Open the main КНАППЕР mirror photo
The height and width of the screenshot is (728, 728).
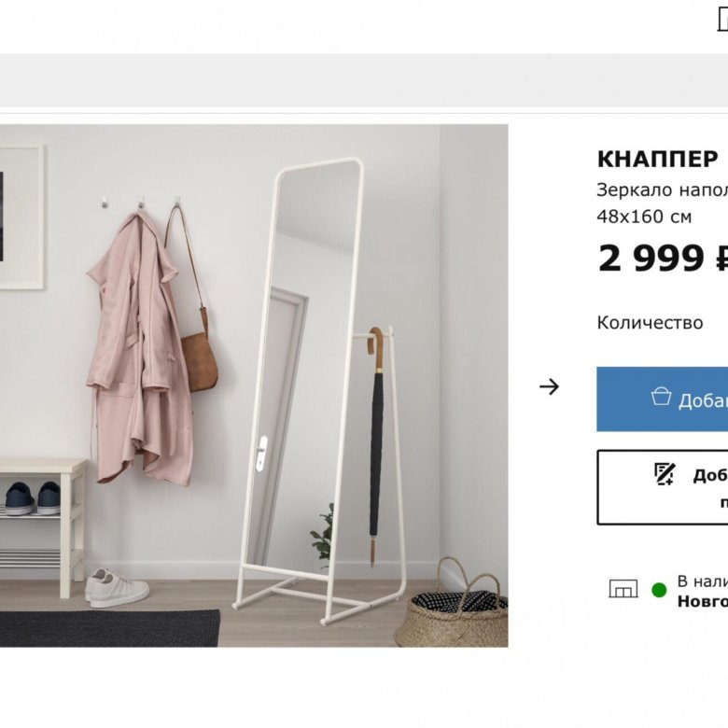tap(254, 385)
